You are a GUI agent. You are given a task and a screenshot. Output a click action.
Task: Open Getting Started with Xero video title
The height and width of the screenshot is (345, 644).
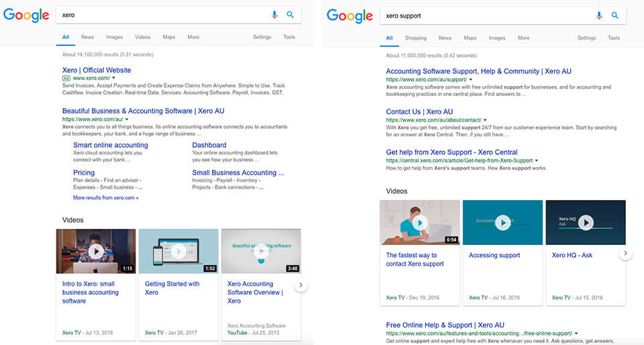(172, 288)
